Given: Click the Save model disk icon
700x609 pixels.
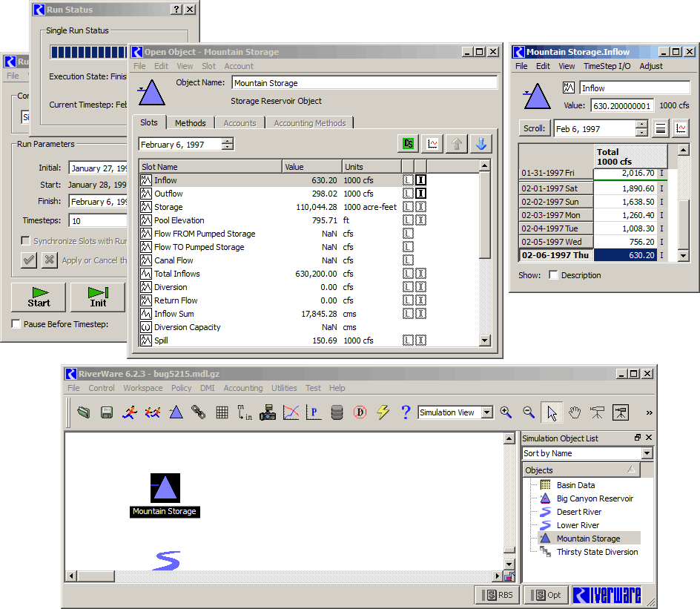Looking at the screenshot, I should 107,412.
